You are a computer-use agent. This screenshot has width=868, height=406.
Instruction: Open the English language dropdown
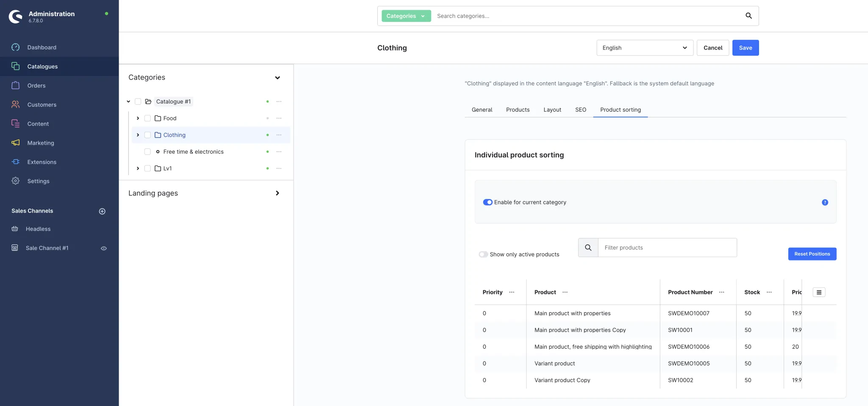pyautogui.click(x=644, y=48)
